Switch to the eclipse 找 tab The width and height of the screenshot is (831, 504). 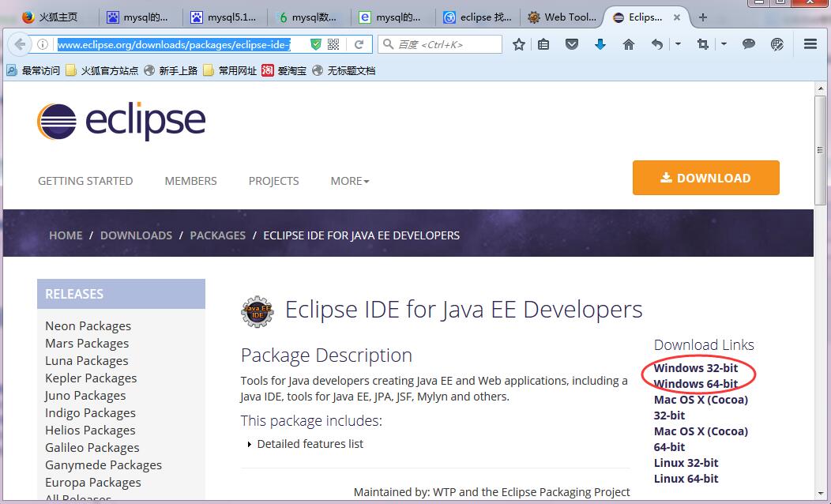(477, 17)
